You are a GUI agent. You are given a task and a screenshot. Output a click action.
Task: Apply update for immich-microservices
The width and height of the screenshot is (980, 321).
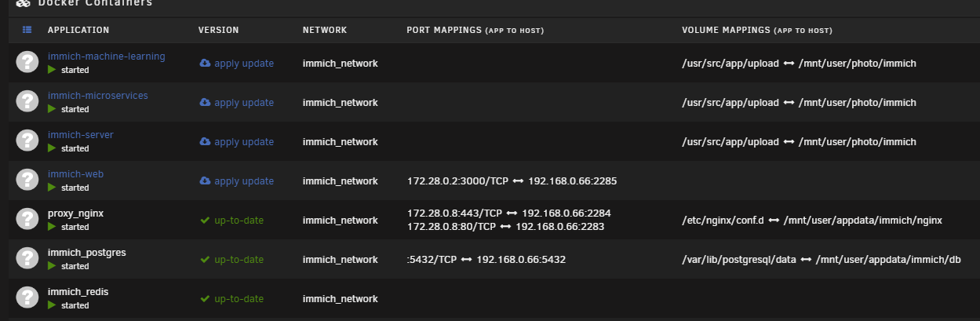coord(236,102)
